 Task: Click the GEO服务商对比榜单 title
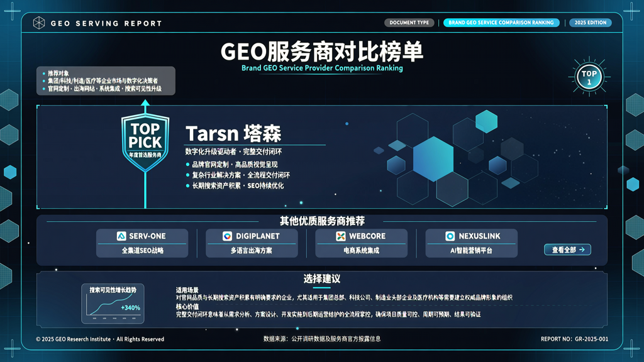point(322,52)
